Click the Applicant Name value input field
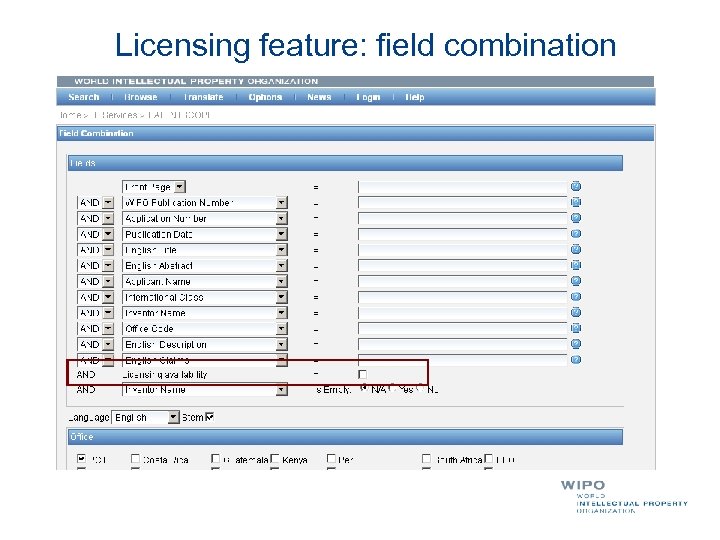Viewport: 720px width, 540px height. point(462,281)
